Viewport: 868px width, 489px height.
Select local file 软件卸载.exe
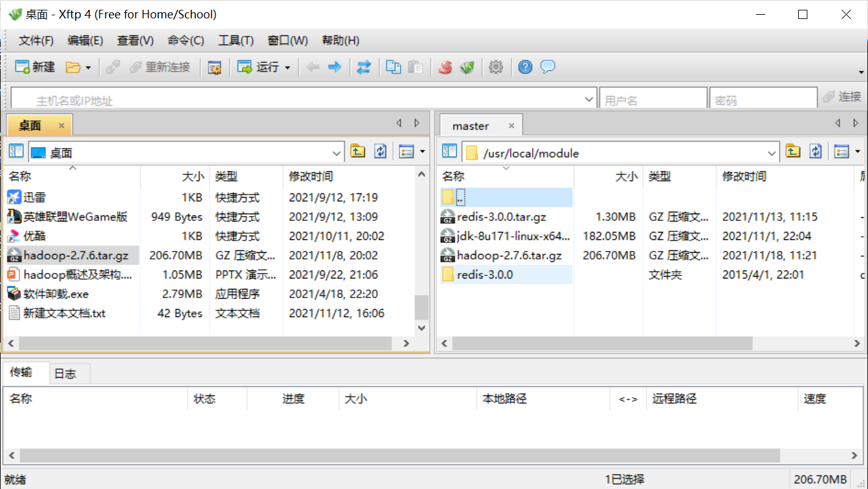[x=56, y=294]
